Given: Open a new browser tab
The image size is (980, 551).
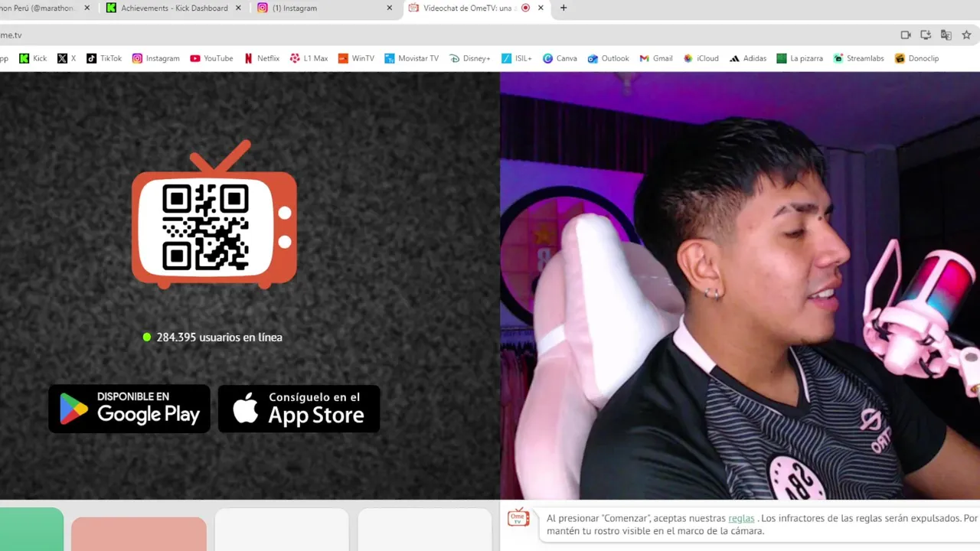Looking at the screenshot, I should 563,8.
